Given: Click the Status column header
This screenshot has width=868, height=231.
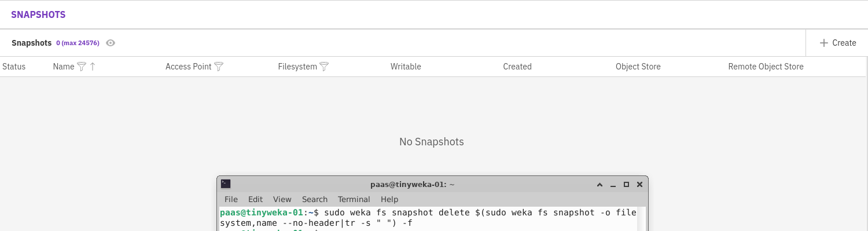Looking at the screenshot, I should pyautogui.click(x=14, y=67).
